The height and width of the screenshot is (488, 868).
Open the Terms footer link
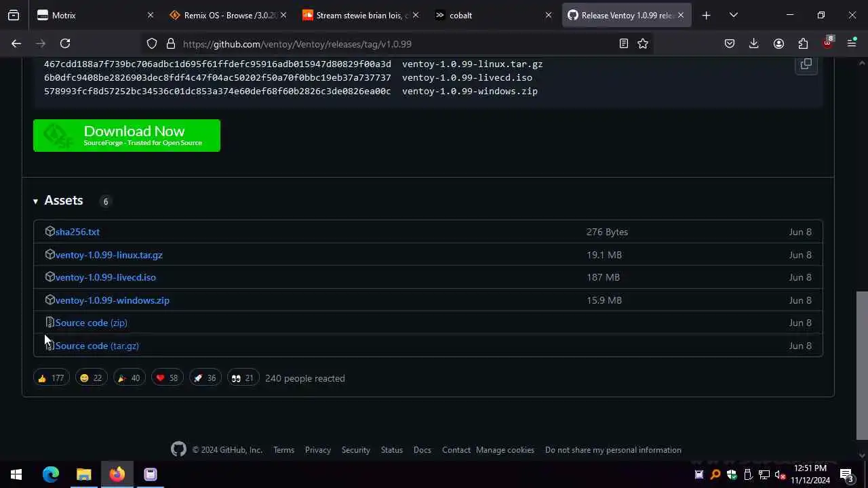point(283,450)
